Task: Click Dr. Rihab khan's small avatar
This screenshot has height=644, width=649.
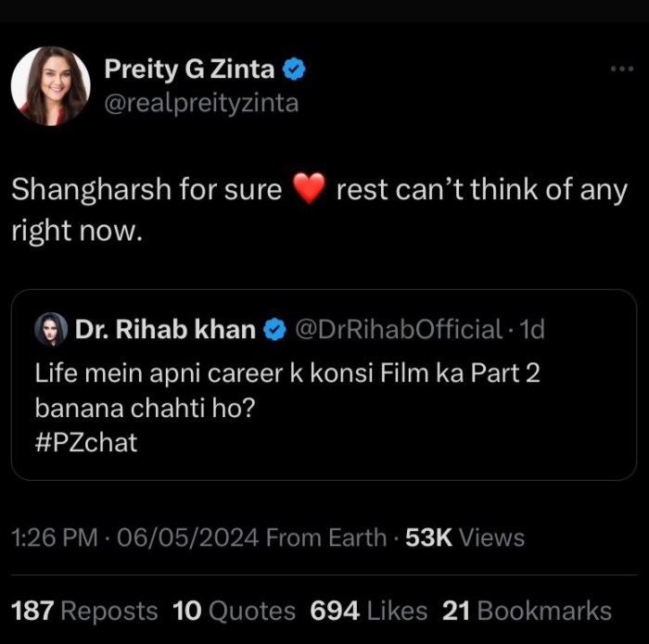Action: tap(50, 329)
